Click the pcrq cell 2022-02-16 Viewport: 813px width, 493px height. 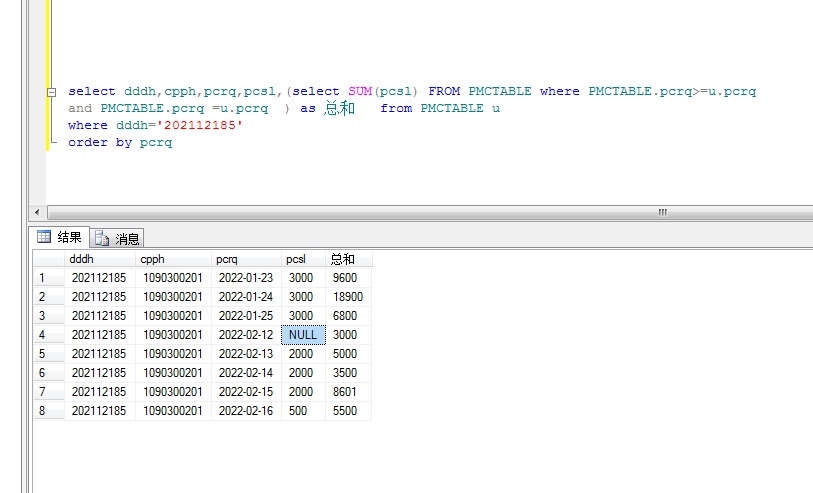(x=246, y=411)
